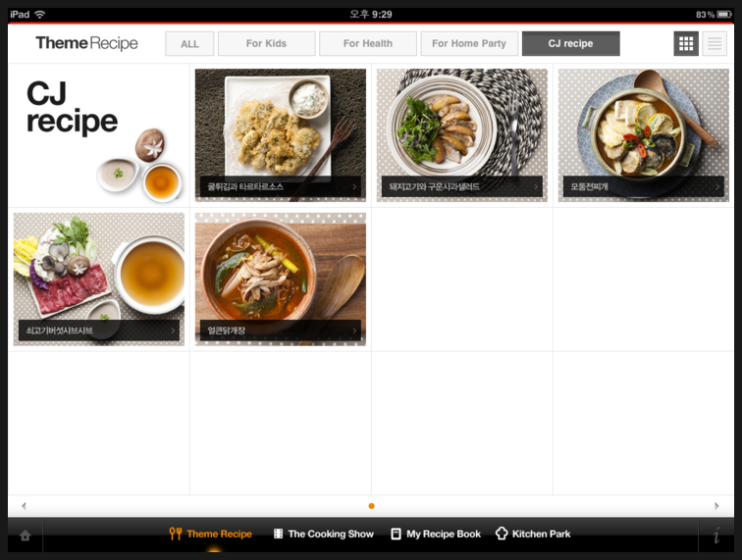This screenshot has width=742, height=560.
Task: Select the For Health tab
Action: [x=368, y=43]
